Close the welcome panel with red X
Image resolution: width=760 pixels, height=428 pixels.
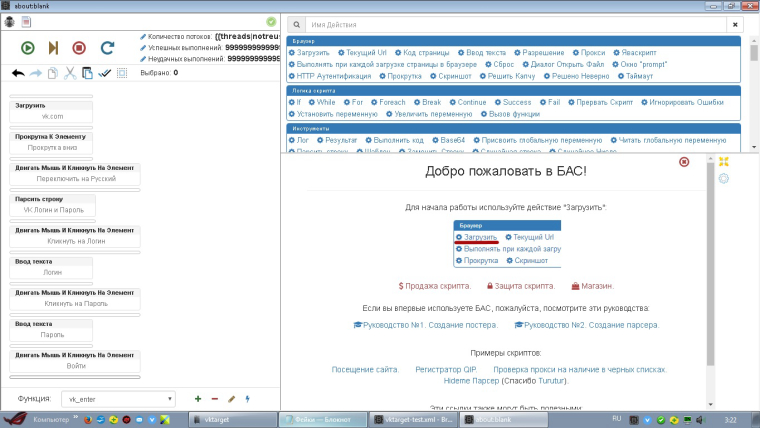pyautogui.click(x=684, y=161)
